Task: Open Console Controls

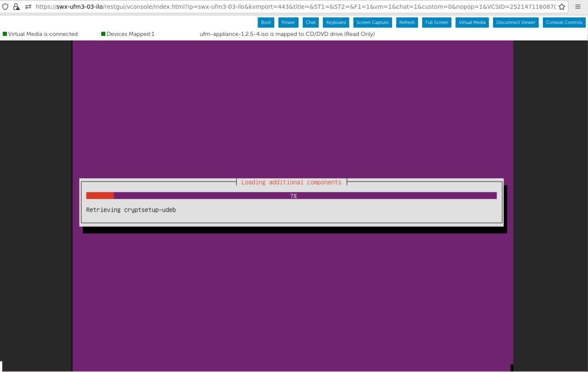Action: 564,22
